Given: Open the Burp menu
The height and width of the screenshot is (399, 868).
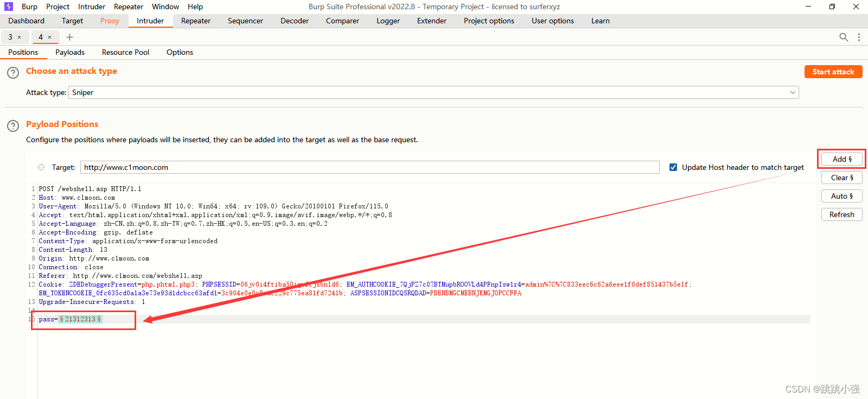Looking at the screenshot, I should click(x=29, y=7).
